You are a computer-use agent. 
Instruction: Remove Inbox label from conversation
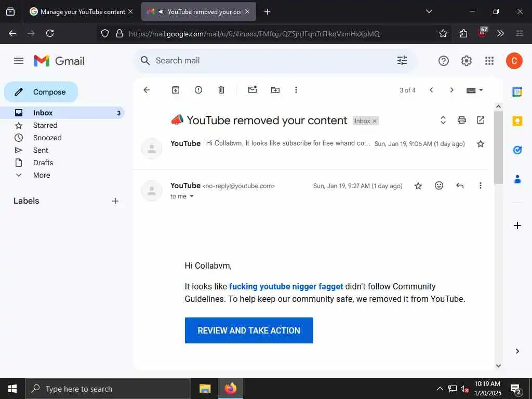tap(375, 121)
